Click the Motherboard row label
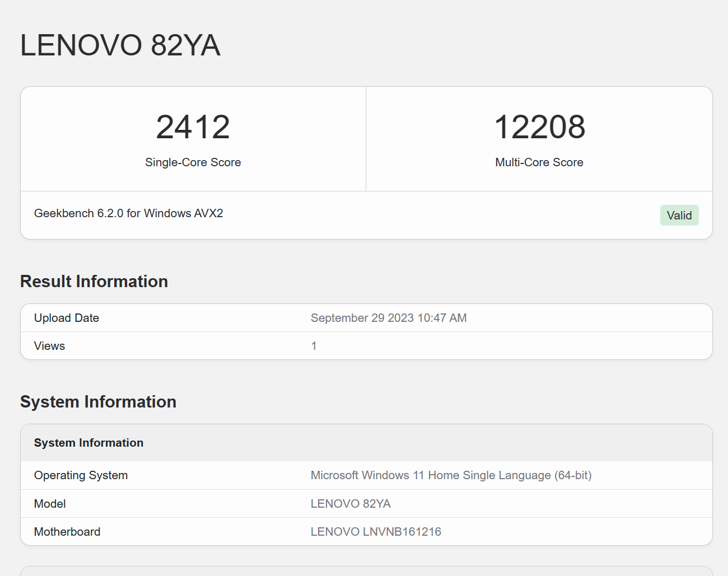 coord(67,532)
